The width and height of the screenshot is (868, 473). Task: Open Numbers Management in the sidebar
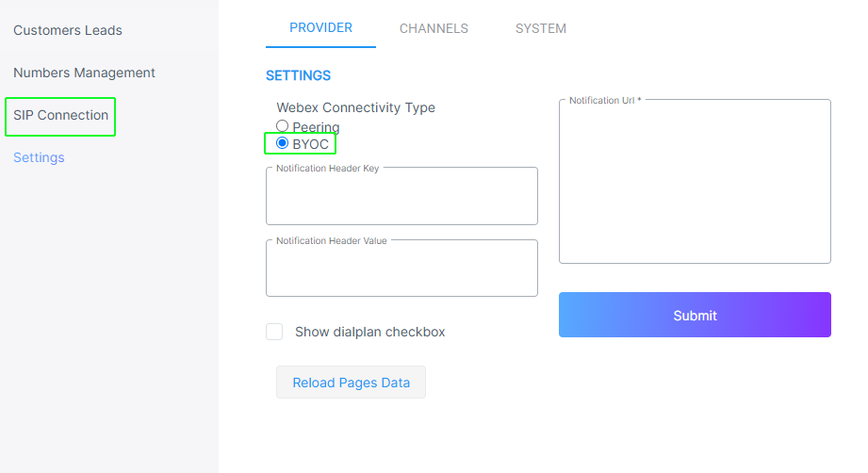(x=84, y=73)
